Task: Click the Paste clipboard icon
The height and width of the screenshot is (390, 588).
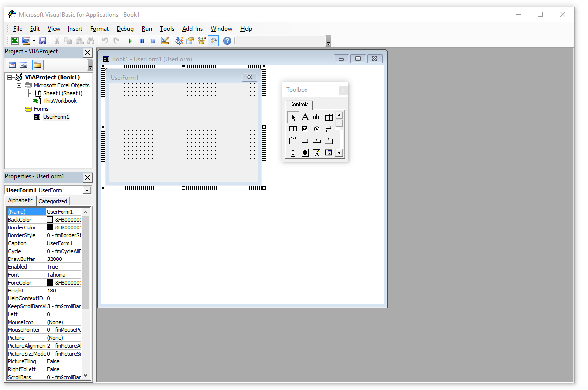Action: pos(80,41)
